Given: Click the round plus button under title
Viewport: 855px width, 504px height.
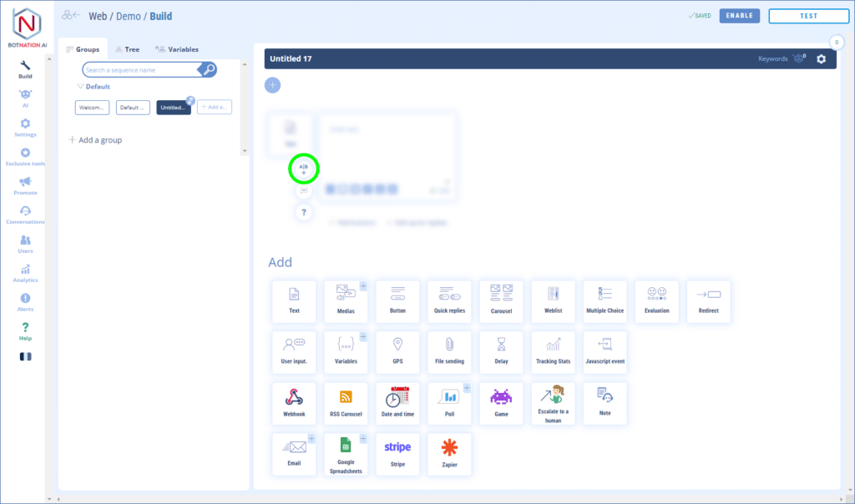Looking at the screenshot, I should click(x=273, y=85).
